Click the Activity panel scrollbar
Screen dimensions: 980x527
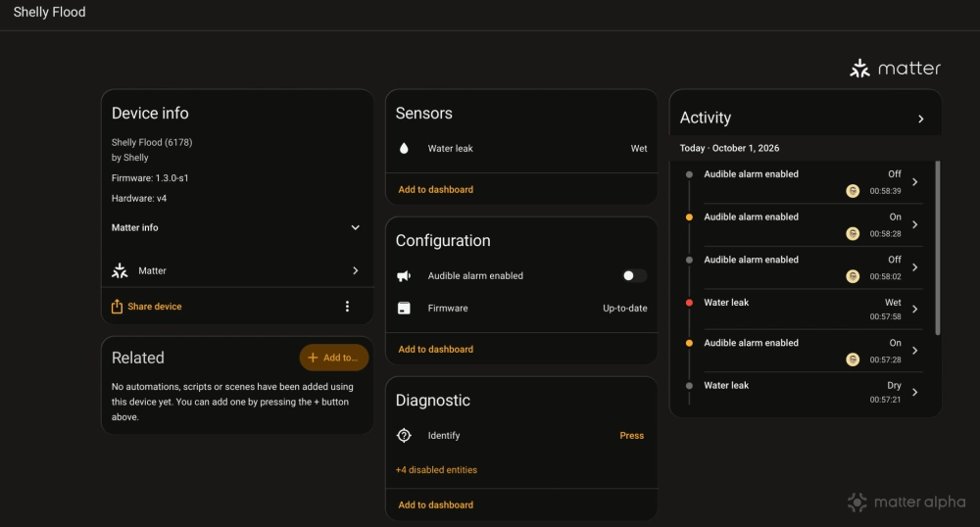point(938,248)
